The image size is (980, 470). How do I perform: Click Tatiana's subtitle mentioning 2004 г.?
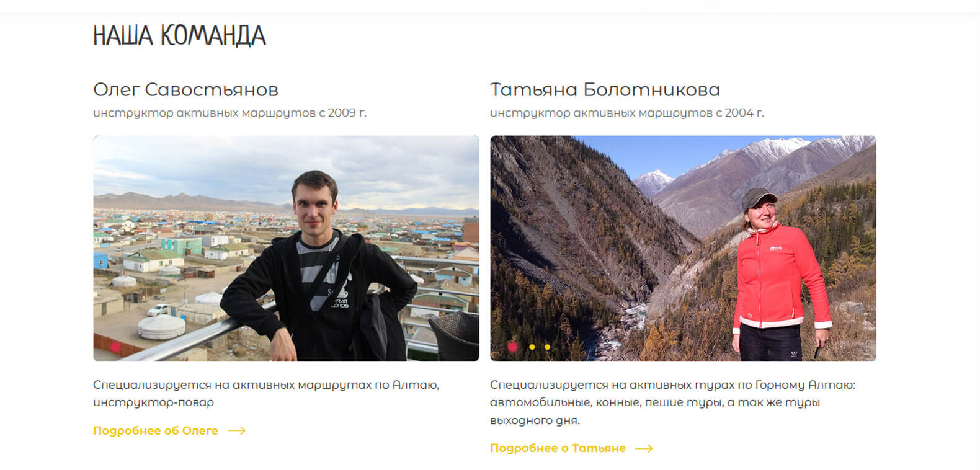pos(626,113)
